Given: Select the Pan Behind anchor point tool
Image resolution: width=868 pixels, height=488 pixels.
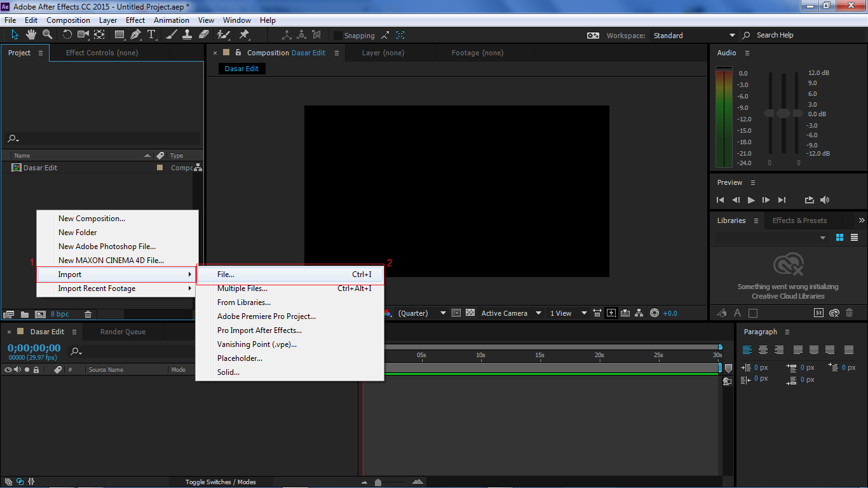Looking at the screenshot, I should click(x=100, y=34).
